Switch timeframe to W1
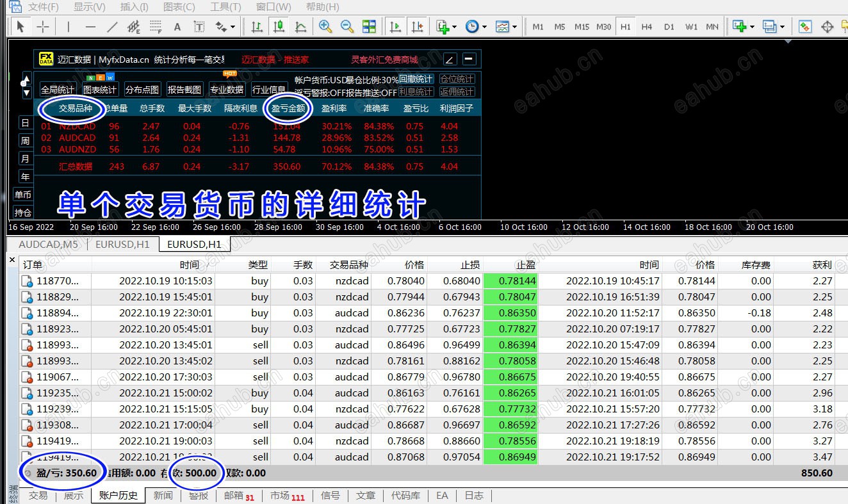Screen dimensions: 848x504 pos(691,27)
